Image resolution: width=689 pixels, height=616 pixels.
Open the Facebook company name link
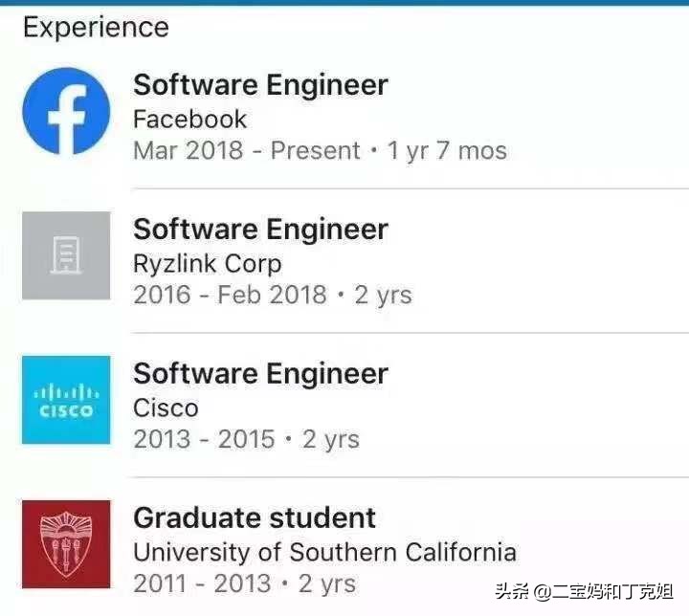pyautogui.click(x=189, y=120)
